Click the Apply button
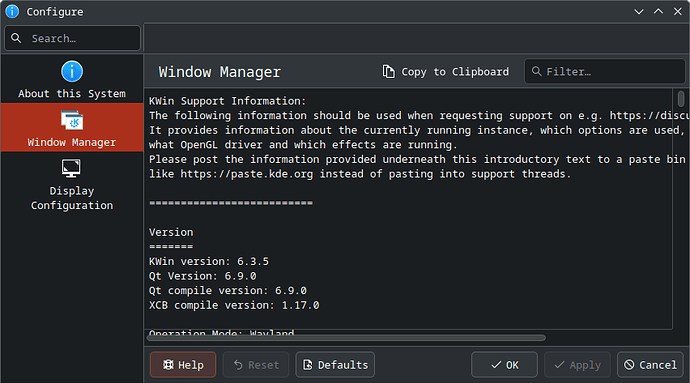 (577, 365)
